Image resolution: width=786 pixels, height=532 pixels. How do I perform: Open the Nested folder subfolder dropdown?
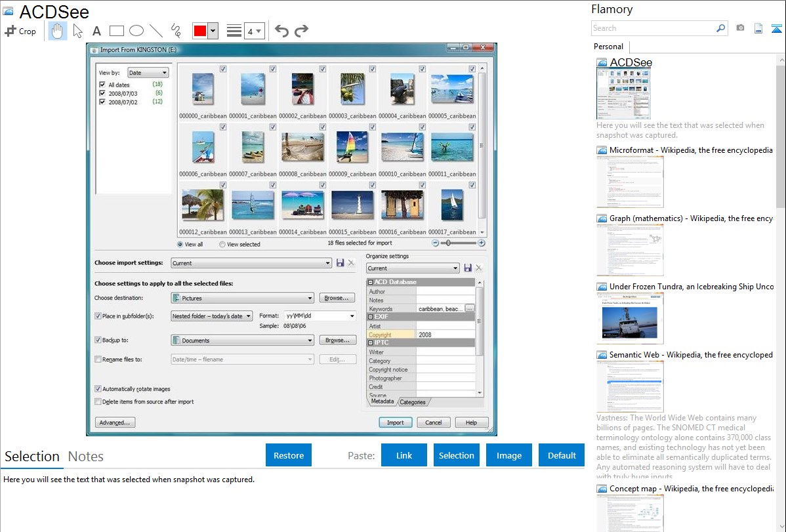pos(211,316)
